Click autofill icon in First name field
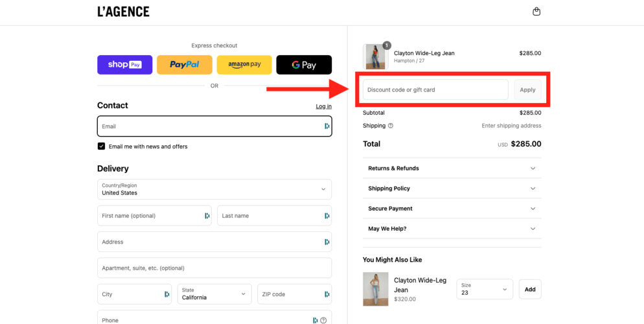Viewport: 644px width, 324px height. pos(207,216)
